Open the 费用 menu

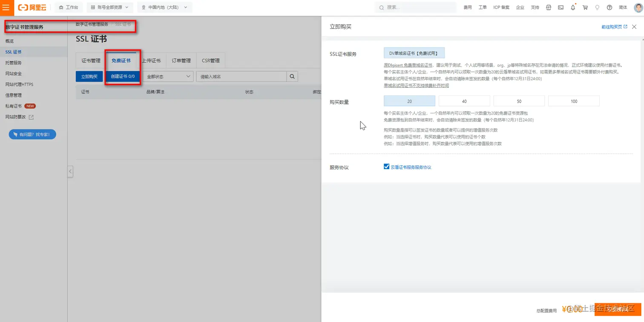(x=468, y=7)
